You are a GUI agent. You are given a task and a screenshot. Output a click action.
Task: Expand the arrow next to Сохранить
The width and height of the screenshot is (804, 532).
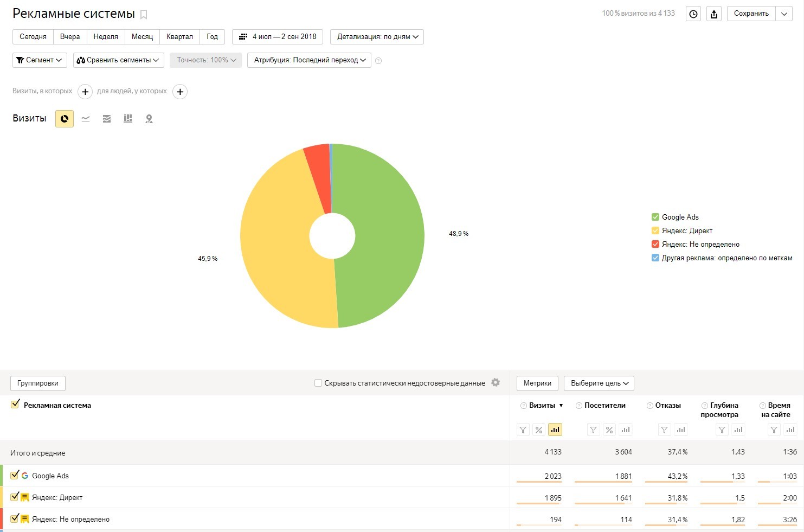(x=784, y=14)
